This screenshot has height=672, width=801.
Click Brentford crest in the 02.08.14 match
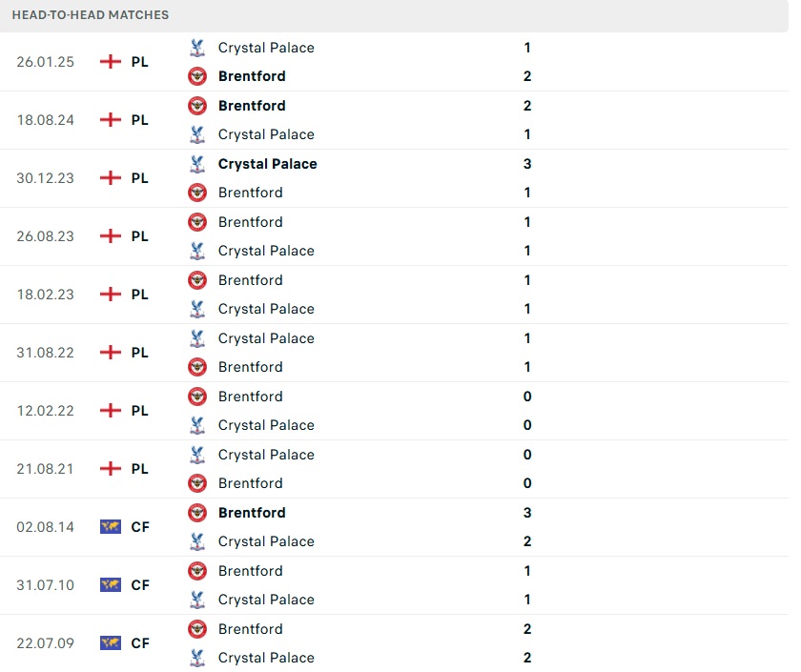coord(197,513)
